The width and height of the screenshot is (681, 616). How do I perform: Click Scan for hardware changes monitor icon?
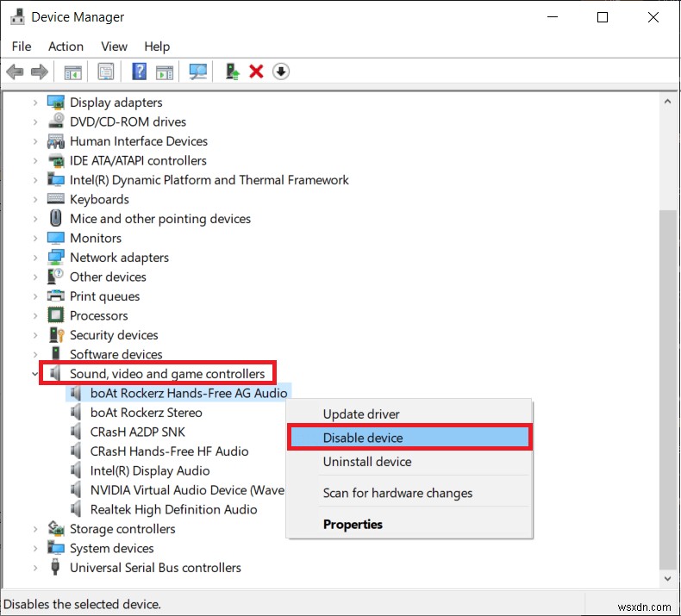pyautogui.click(x=198, y=72)
